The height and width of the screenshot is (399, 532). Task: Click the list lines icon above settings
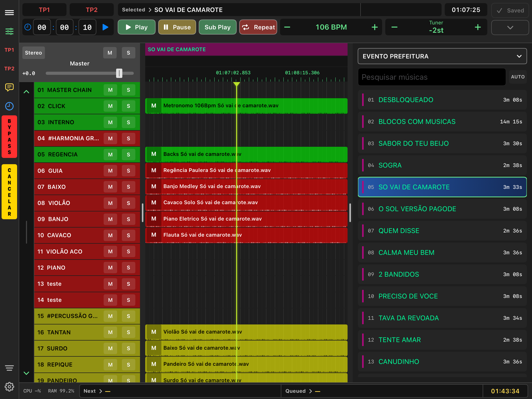(9, 368)
